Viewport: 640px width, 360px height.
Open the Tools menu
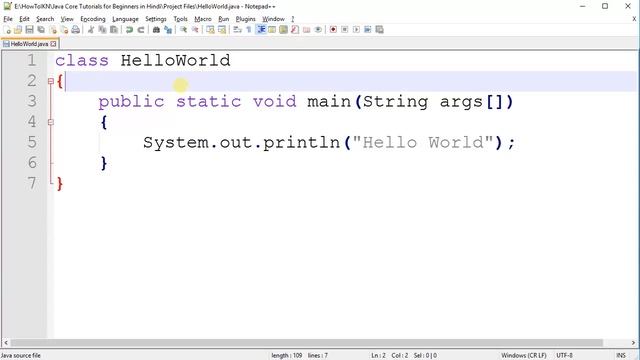pyautogui.click(x=180, y=19)
